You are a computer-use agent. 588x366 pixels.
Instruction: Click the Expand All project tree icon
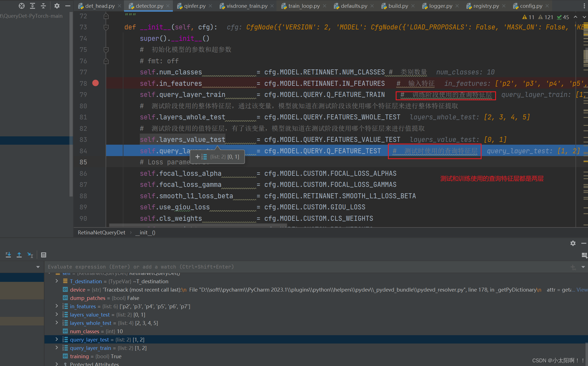[33, 6]
